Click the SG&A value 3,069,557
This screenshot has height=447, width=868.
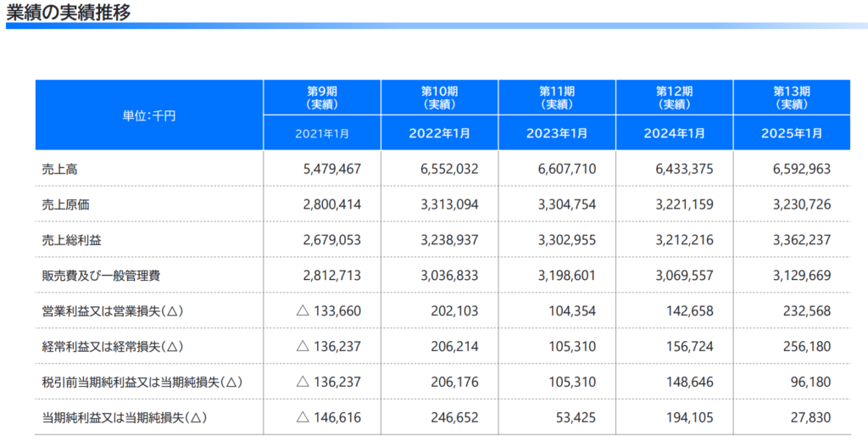[x=684, y=276]
